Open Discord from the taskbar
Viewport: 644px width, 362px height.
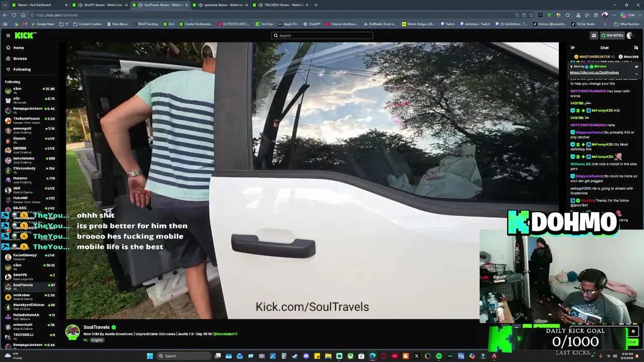[x=306, y=356]
